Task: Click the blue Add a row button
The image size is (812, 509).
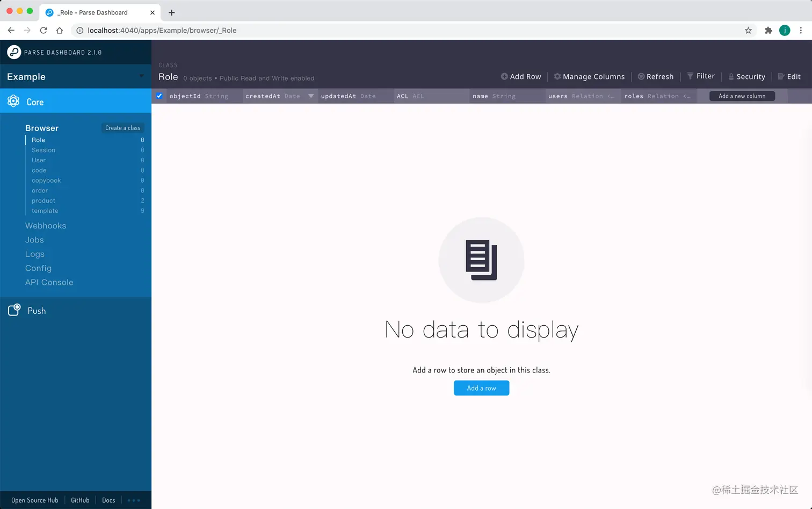Action: [x=481, y=388]
